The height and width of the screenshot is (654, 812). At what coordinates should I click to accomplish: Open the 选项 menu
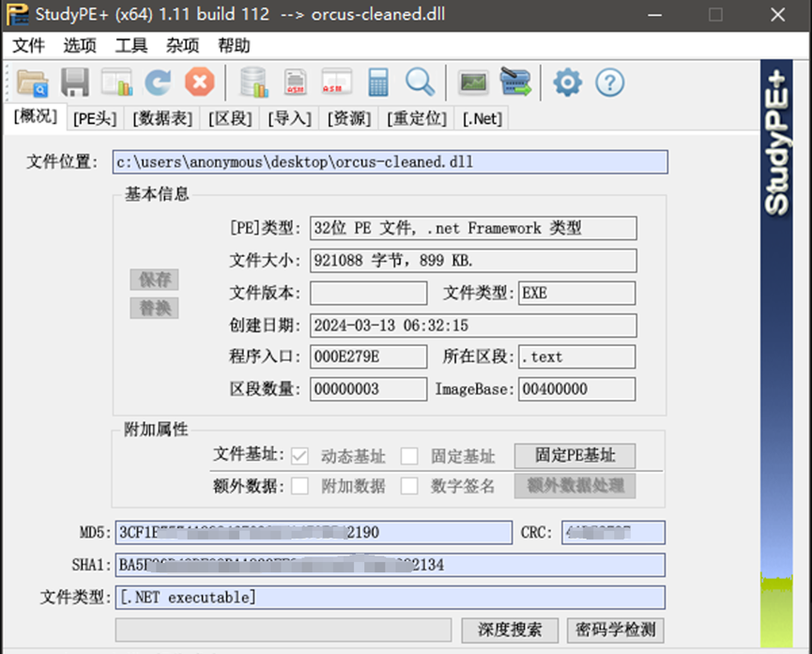click(x=80, y=46)
